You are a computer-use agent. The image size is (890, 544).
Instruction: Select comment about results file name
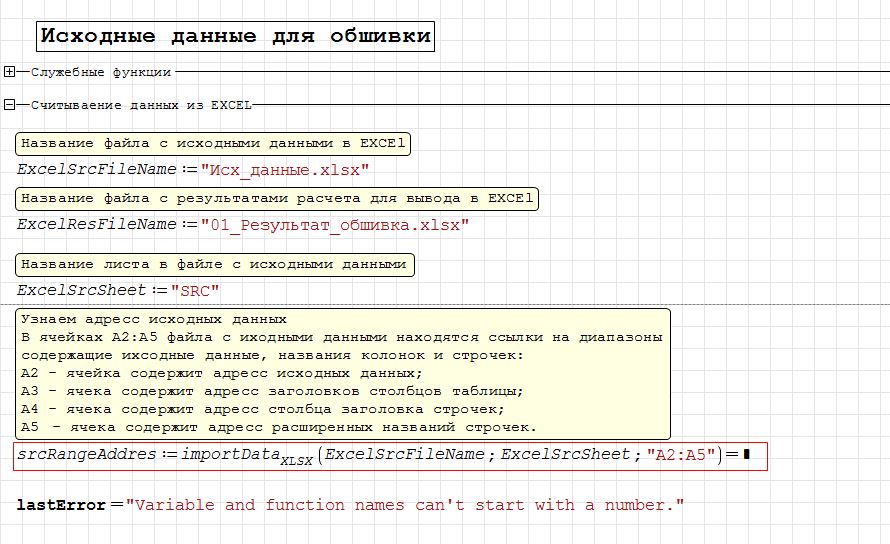point(277,199)
